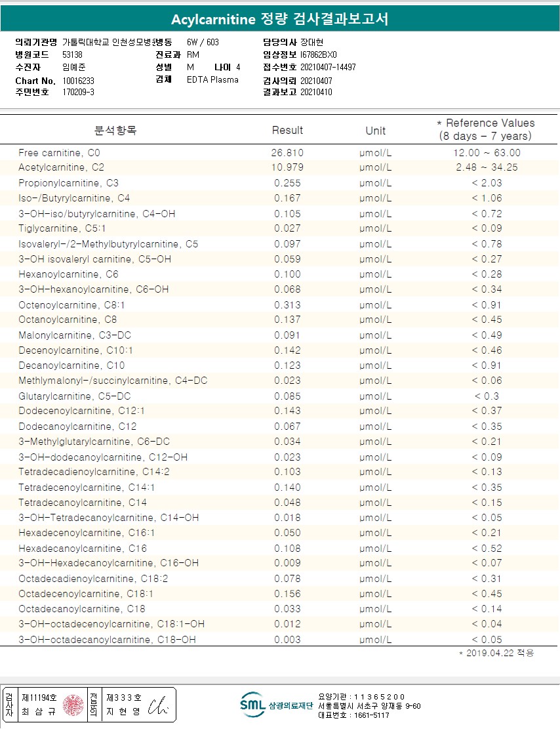The image size is (560, 729).
Task: Click the 2019.04.22 footnote
Action: 497,654
